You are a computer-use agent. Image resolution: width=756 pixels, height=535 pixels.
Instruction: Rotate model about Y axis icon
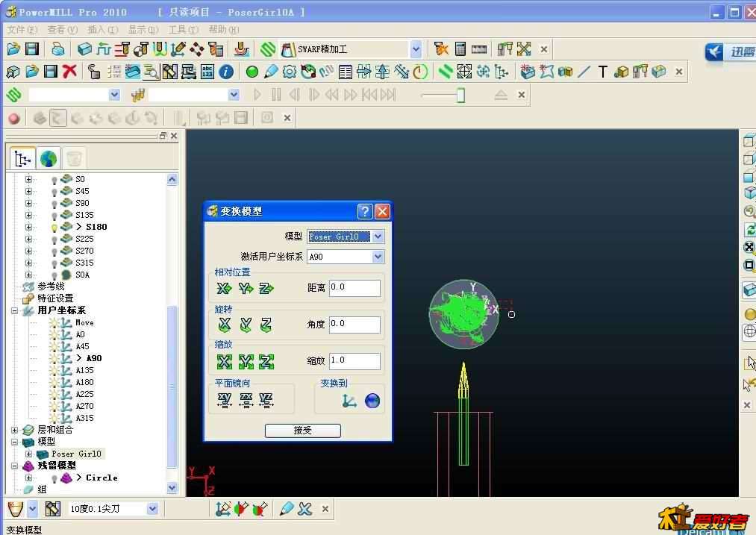[246, 325]
